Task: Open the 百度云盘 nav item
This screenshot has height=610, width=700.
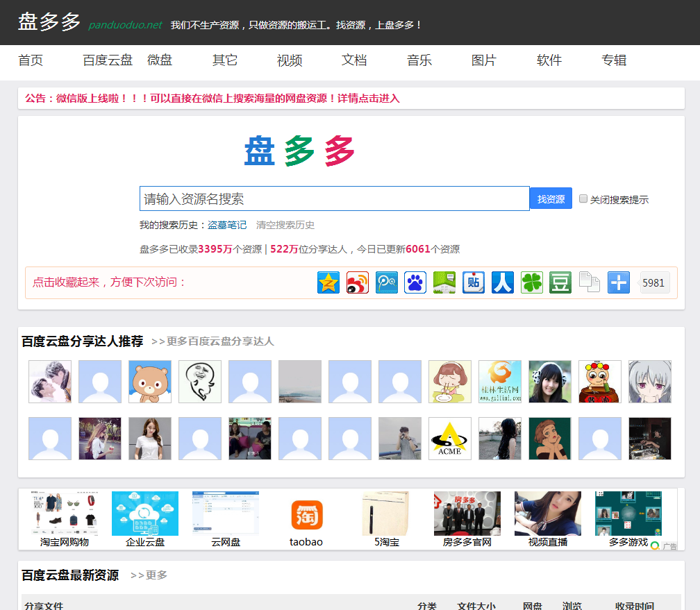Action: (108, 60)
